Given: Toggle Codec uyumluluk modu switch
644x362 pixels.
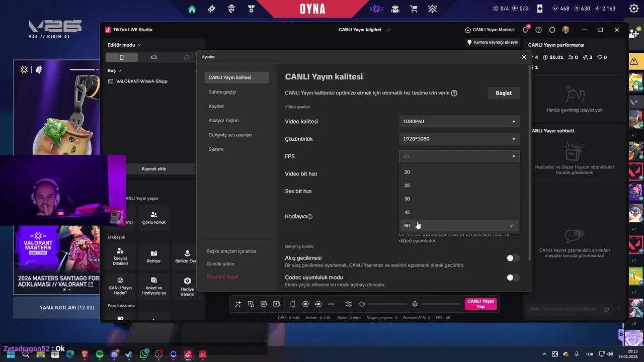Looking at the screenshot, I should pyautogui.click(x=513, y=278).
